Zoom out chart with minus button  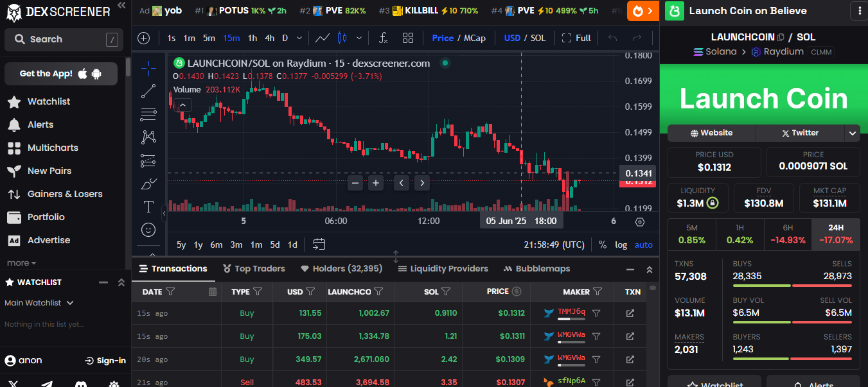pyautogui.click(x=355, y=183)
